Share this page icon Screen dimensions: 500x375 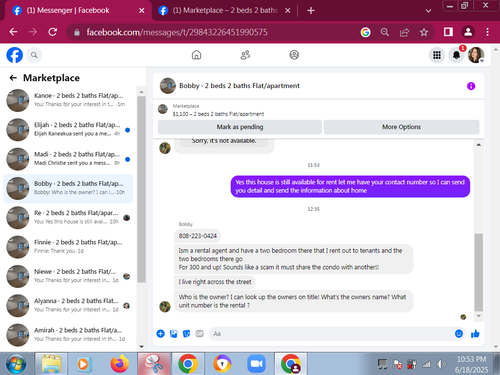[404, 32]
